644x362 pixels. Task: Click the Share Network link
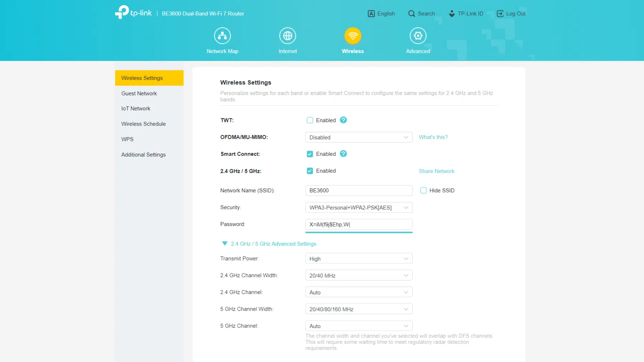436,171
